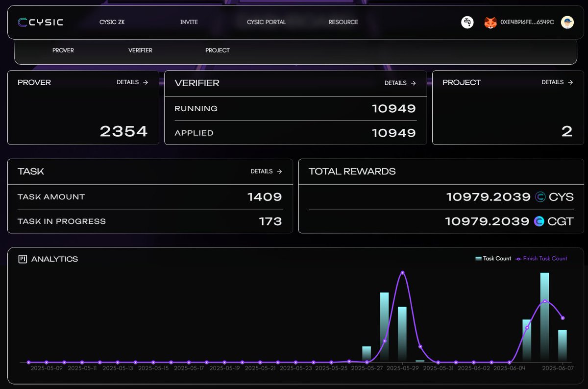The height and width of the screenshot is (389, 588).
Task: Click the 10979.2039 CYS rewards value
Action: pos(488,197)
